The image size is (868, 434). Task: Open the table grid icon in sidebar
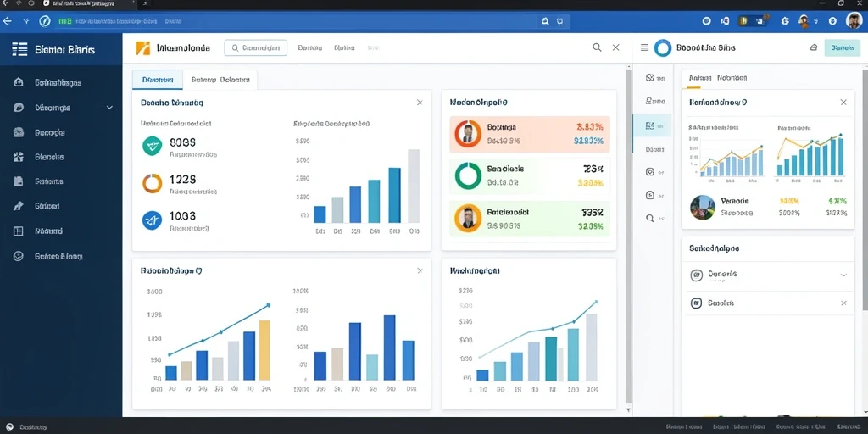[x=19, y=231]
